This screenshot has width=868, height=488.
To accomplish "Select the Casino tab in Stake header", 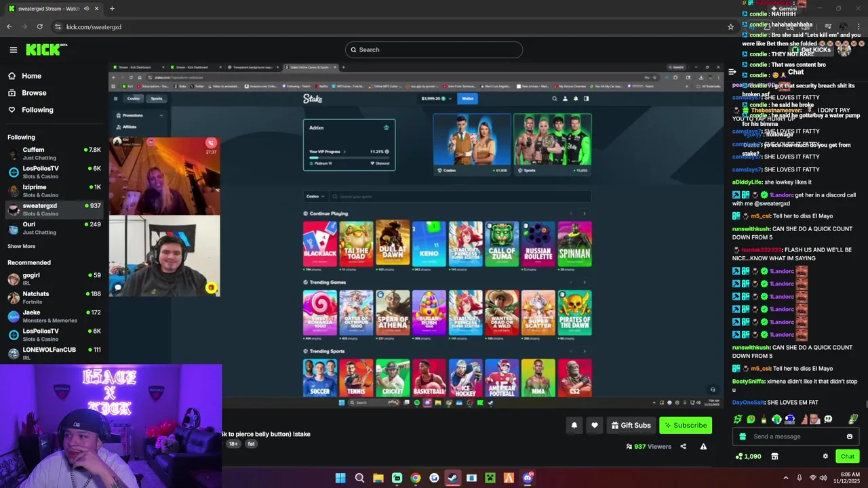I will click(x=134, y=98).
